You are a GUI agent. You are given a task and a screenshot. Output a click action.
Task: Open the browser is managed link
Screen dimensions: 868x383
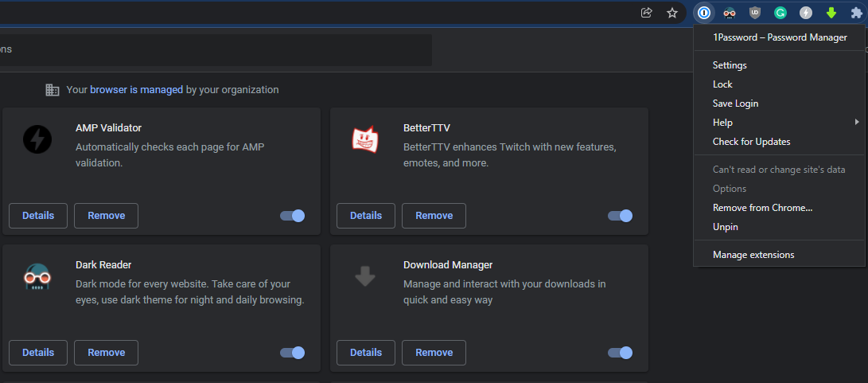point(136,90)
